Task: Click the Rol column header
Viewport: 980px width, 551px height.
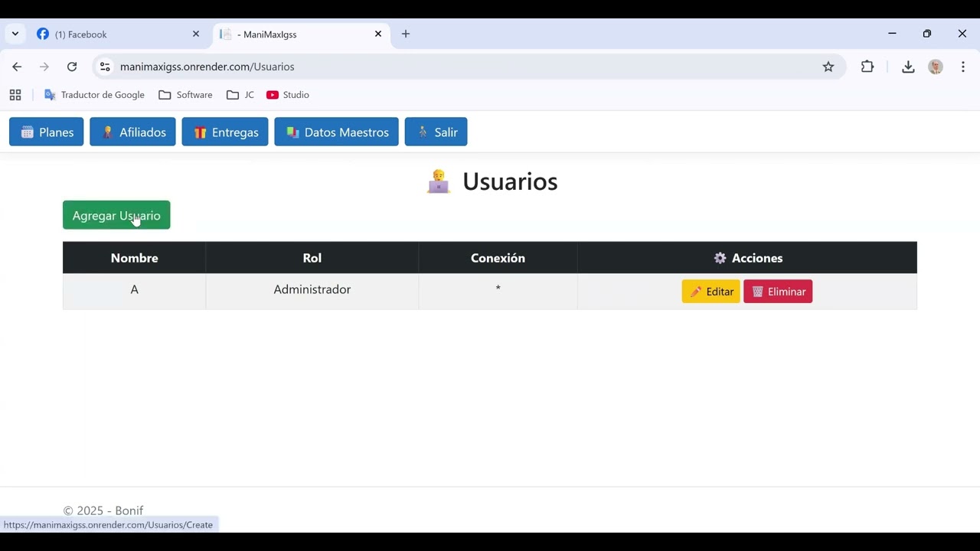Action: coord(312,258)
